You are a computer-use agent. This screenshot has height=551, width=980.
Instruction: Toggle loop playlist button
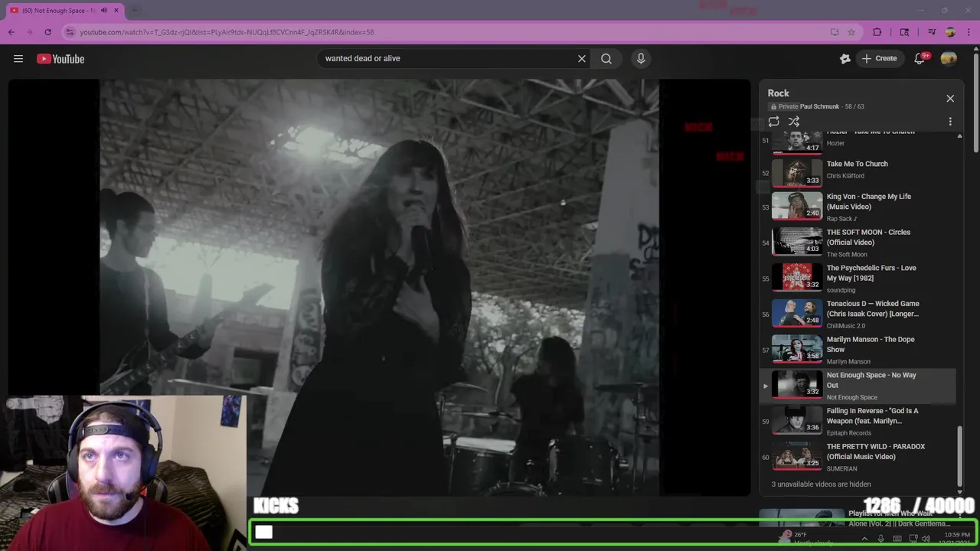click(x=774, y=122)
